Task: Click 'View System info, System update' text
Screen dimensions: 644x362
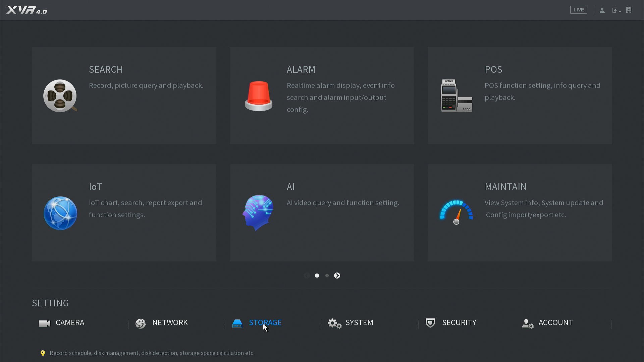Action: coord(544,209)
